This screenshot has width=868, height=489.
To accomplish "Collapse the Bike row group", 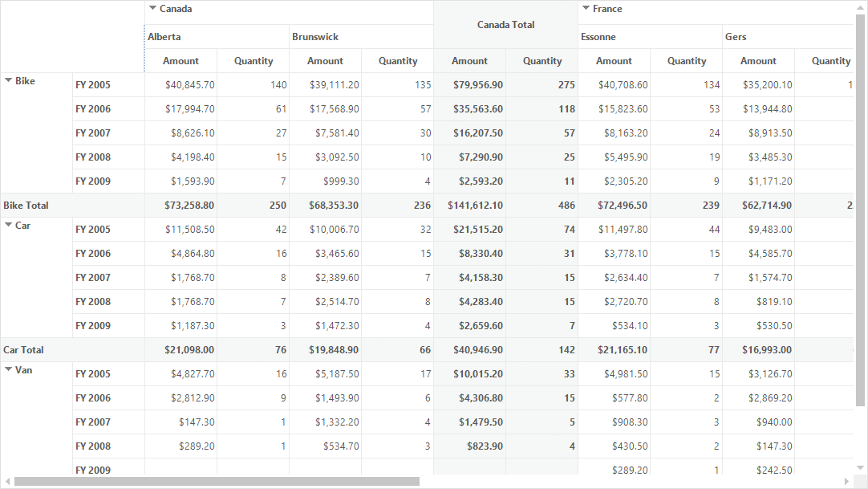I will click(8, 80).
